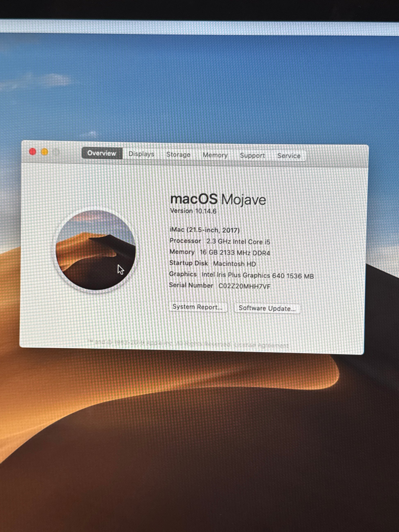Image resolution: width=399 pixels, height=532 pixels.
Task: Click the iMac (21.5-inch, 2017) model line
Action: pyautogui.click(x=205, y=230)
